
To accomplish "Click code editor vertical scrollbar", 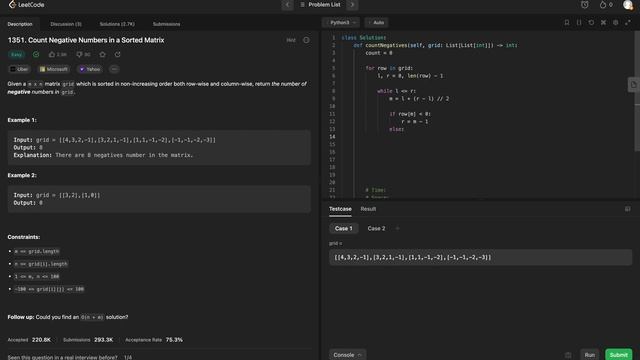I will pyautogui.click(x=637, y=91).
